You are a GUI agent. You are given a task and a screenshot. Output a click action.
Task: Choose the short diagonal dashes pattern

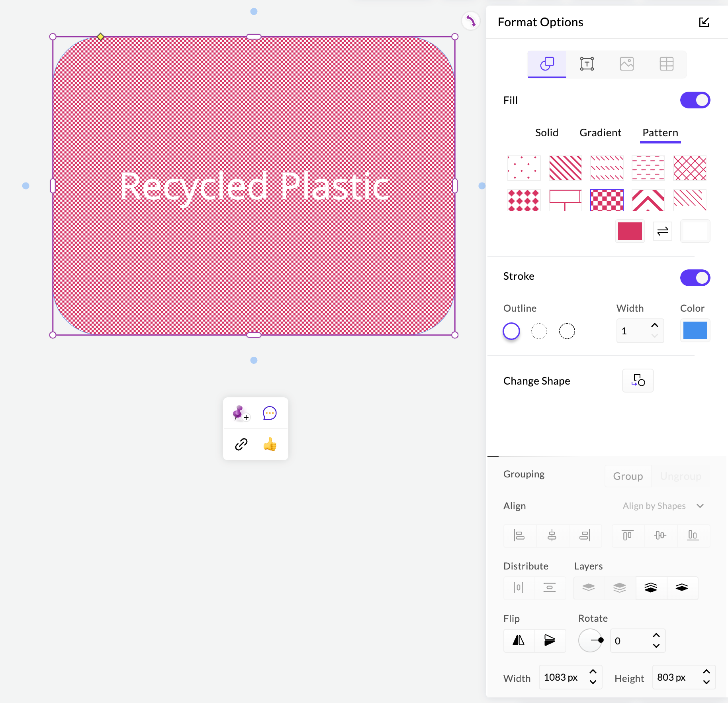coord(607,168)
